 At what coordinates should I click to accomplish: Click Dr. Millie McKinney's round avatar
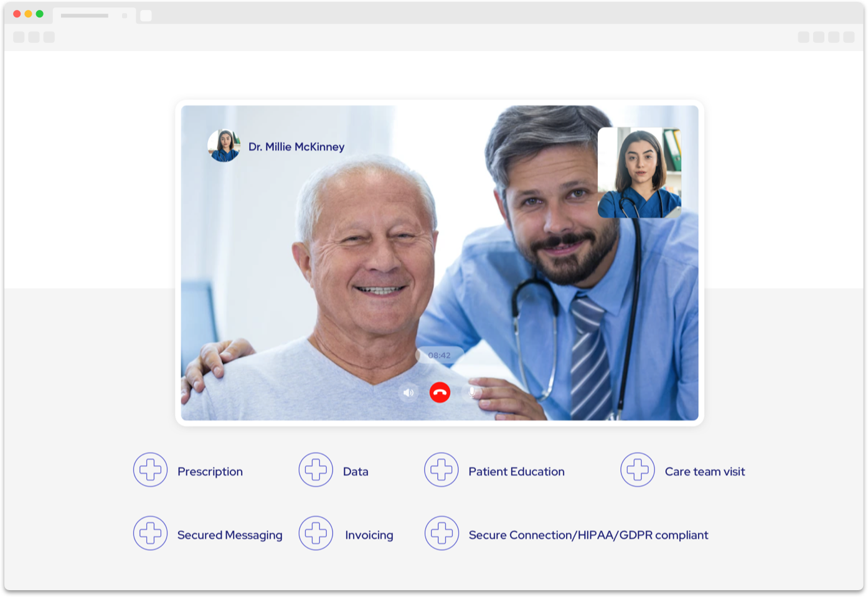pos(224,146)
